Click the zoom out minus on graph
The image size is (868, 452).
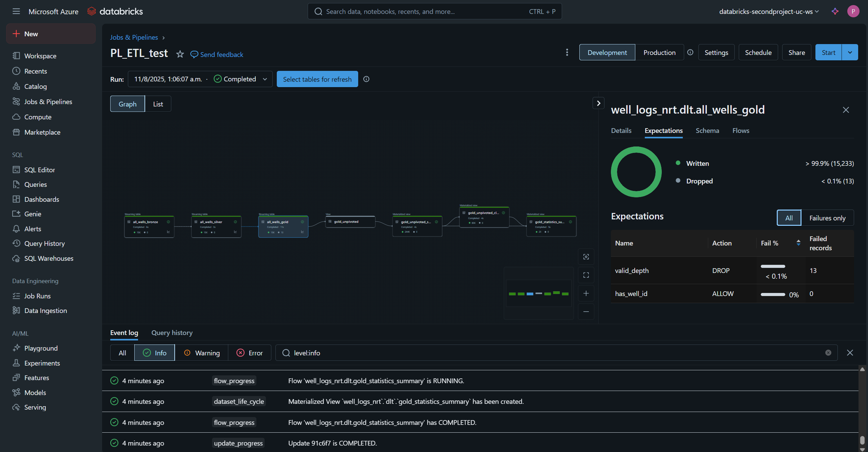pos(586,312)
